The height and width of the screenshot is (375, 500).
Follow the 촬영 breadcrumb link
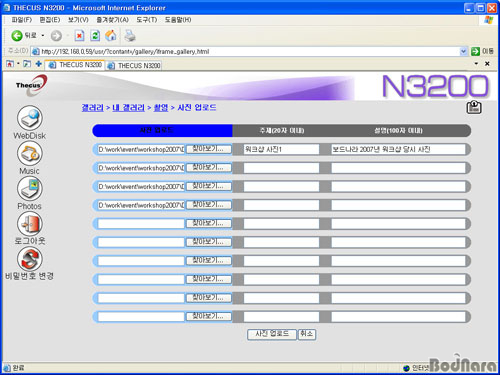pos(161,107)
